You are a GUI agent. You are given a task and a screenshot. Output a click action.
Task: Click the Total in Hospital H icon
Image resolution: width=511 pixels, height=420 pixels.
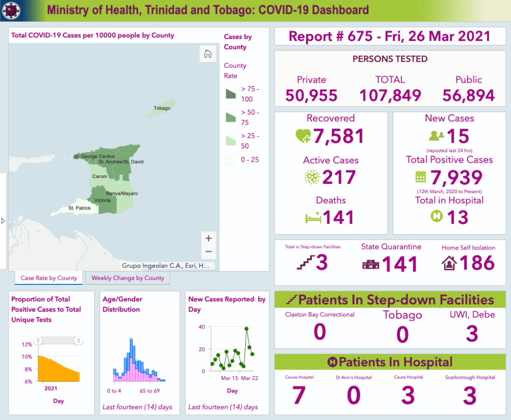[x=437, y=215]
